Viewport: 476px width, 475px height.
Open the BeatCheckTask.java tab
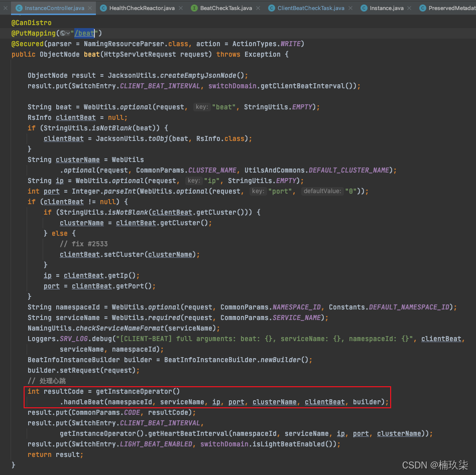[225, 8]
